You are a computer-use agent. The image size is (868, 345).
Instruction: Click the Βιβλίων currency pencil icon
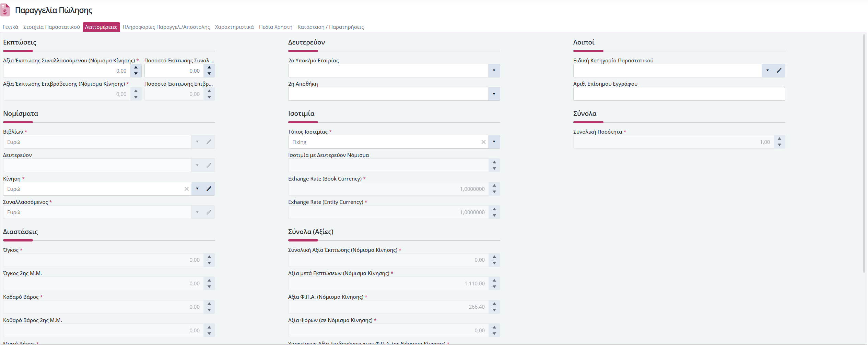tap(209, 142)
